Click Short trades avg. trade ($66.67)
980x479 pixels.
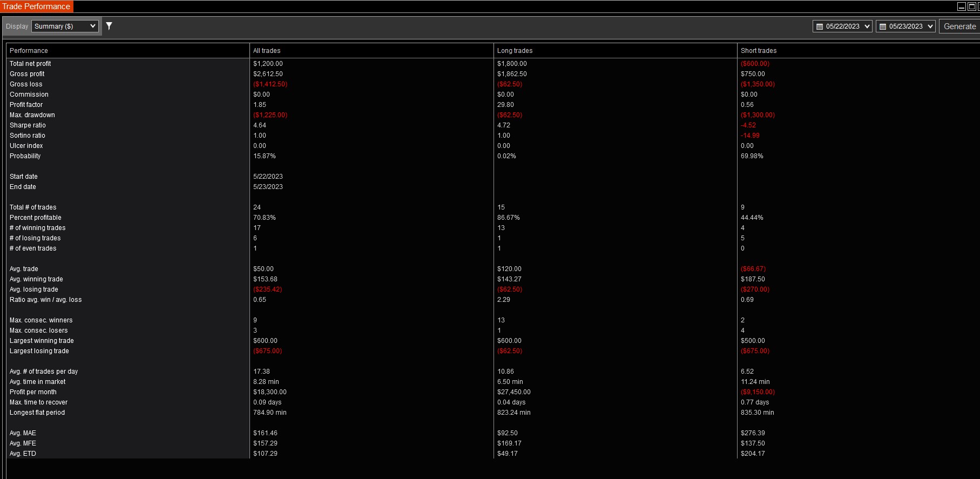(x=753, y=269)
